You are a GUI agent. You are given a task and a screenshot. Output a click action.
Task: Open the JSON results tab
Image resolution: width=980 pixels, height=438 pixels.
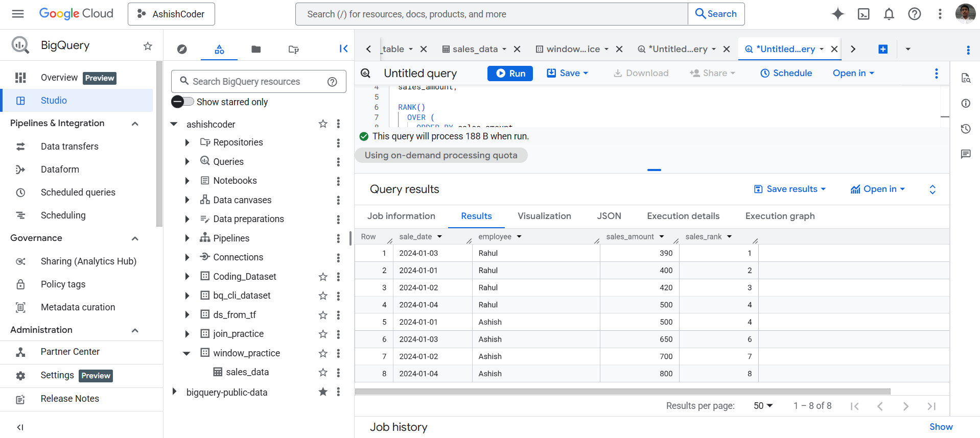pos(609,216)
